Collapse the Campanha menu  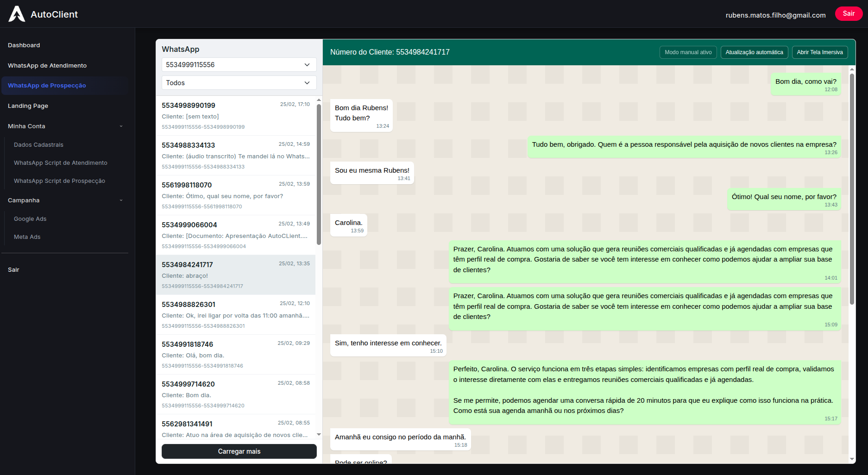point(64,200)
